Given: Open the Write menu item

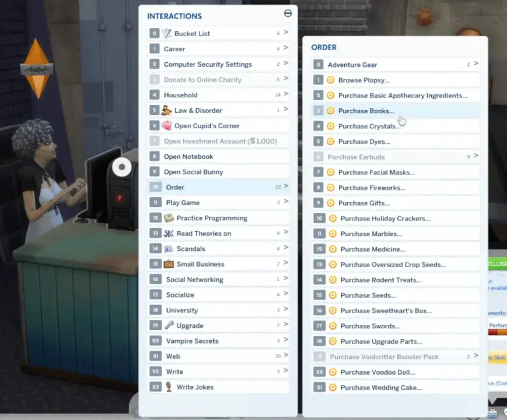Looking at the screenshot, I should coord(219,372).
